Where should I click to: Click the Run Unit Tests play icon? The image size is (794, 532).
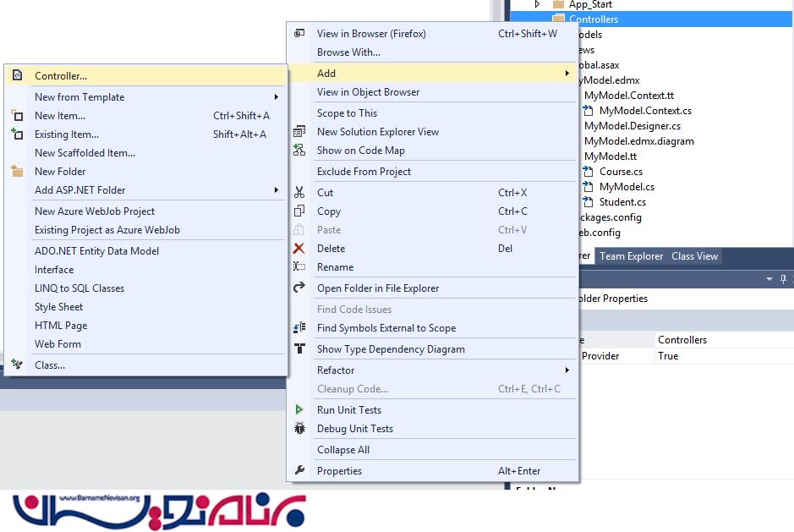pos(298,410)
